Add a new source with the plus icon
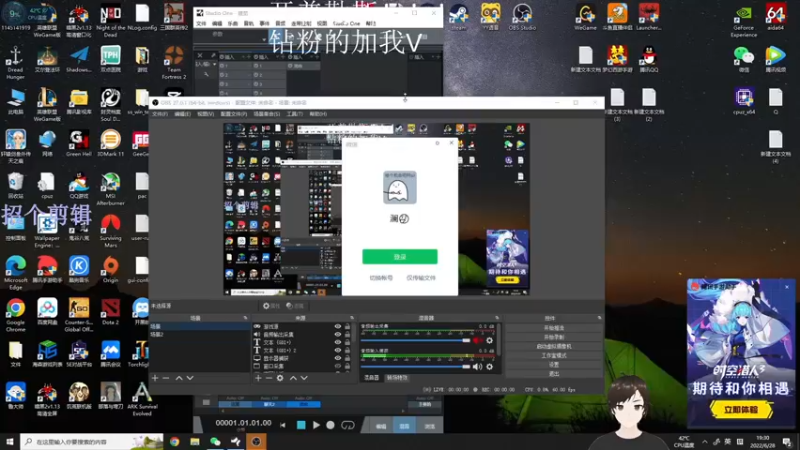The image size is (800, 450). click(x=258, y=378)
